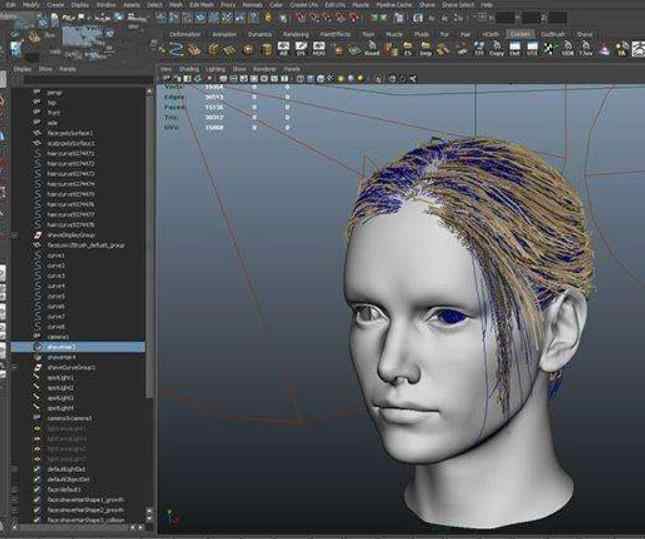The image size is (645, 539).
Task: Click the Round shelf icon
Action: (371, 50)
